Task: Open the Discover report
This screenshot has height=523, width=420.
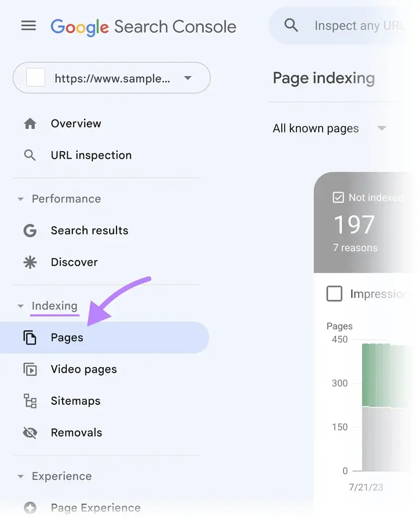Action: click(74, 262)
